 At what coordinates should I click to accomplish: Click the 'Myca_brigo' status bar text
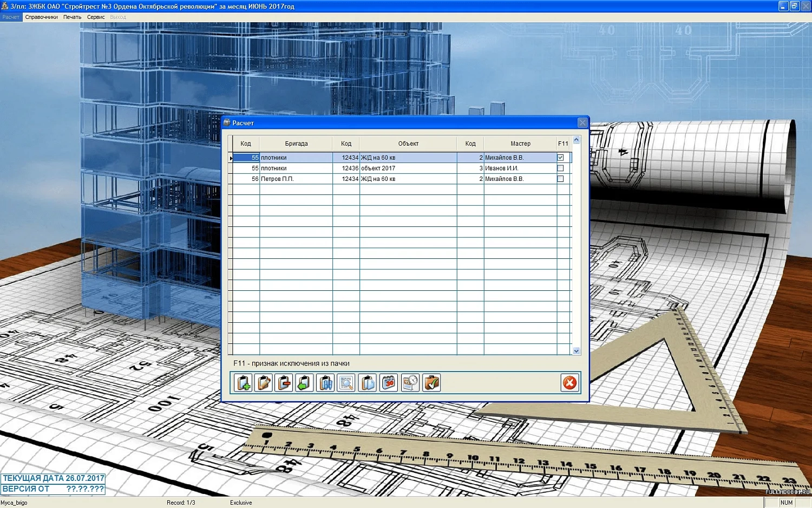[14, 503]
